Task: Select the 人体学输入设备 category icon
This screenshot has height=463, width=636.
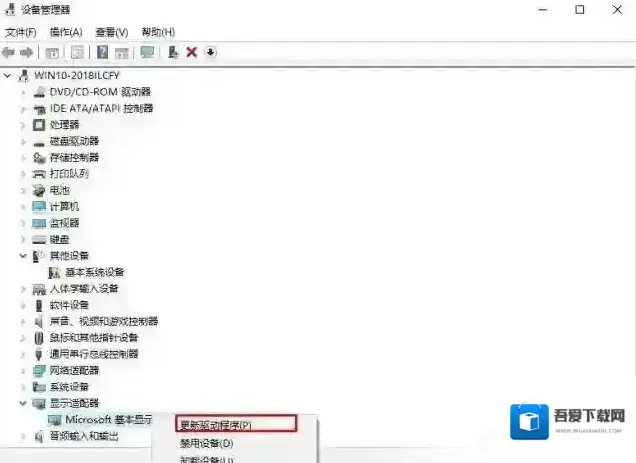Action: coord(39,289)
